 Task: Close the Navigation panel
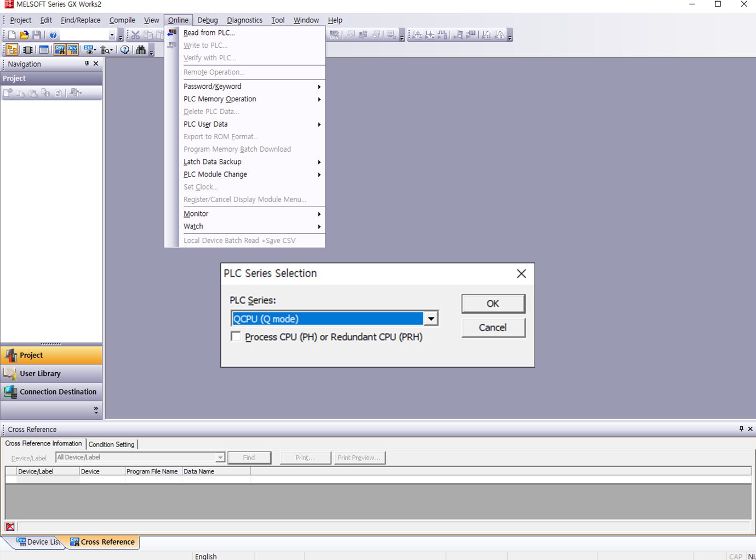[x=96, y=64]
